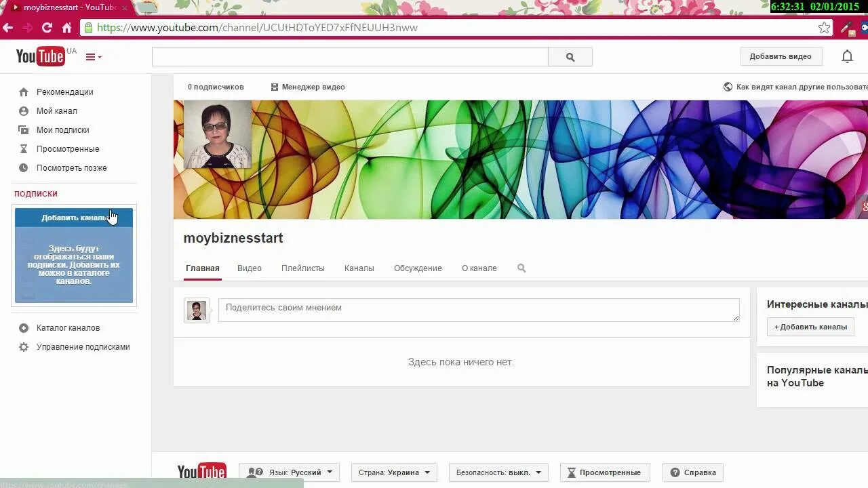
Task: Open Каталог каналов link
Action: pyautogui.click(x=68, y=328)
